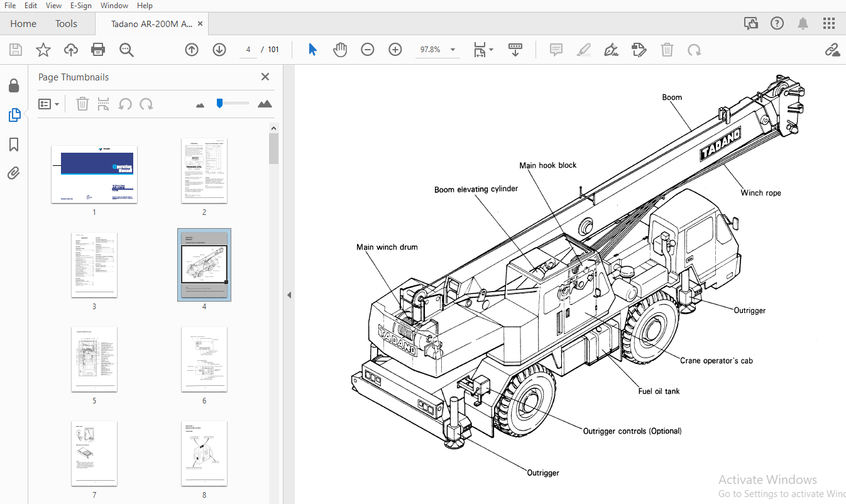846x504 pixels.
Task: Go to next page arrow
Action: click(219, 50)
